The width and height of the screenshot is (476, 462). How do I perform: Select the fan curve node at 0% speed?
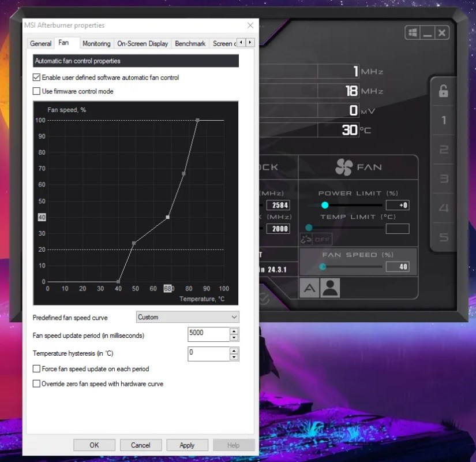pos(118,281)
